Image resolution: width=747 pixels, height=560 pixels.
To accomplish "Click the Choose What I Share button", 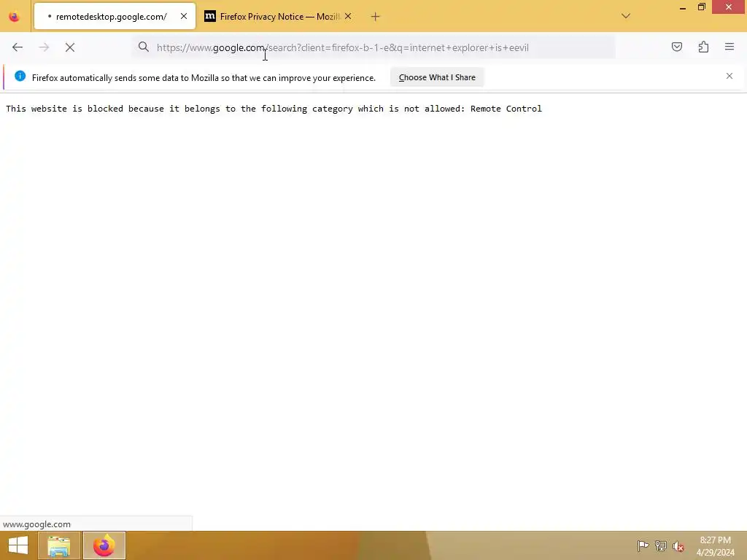I will tap(437, 77).
